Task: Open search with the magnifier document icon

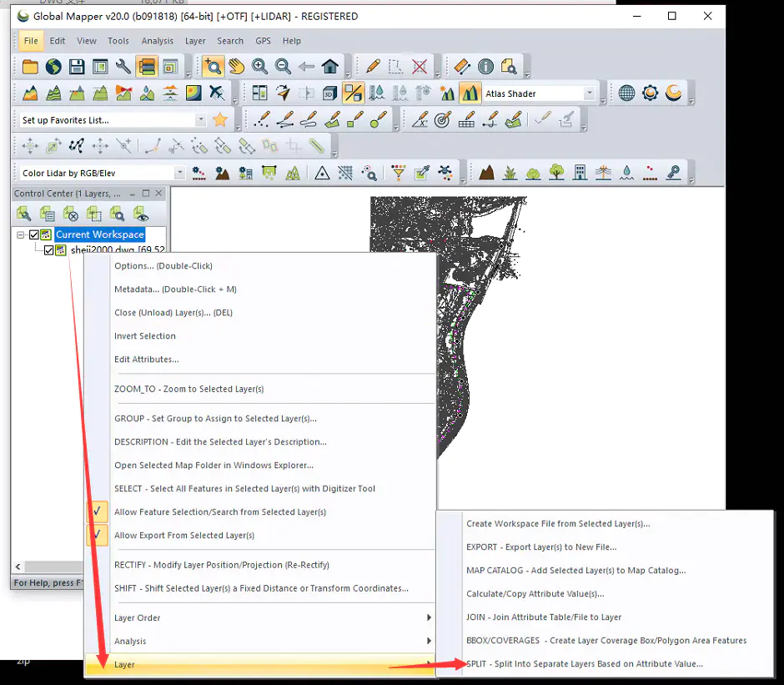Action: coord(509,67)
